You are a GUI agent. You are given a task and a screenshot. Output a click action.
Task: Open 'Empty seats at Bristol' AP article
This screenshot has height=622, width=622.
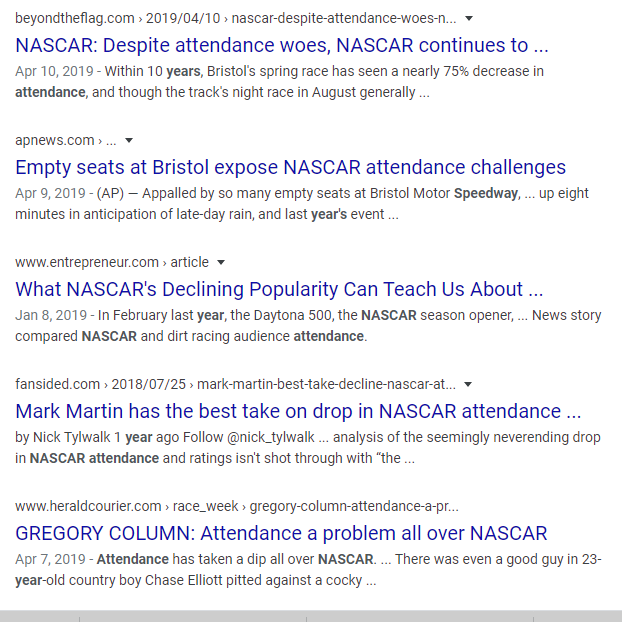pos(290,168)
